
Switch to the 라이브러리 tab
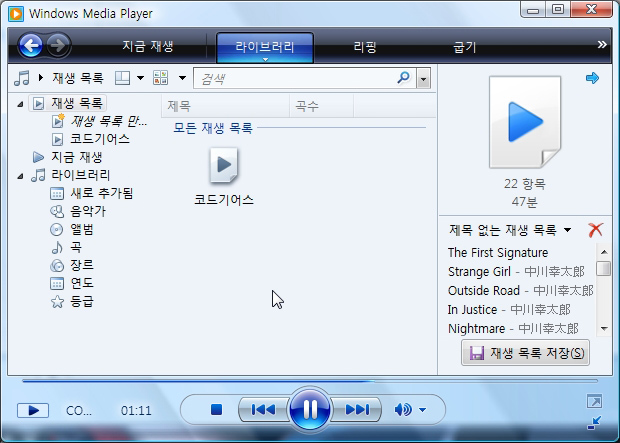(x=265, y=47)
